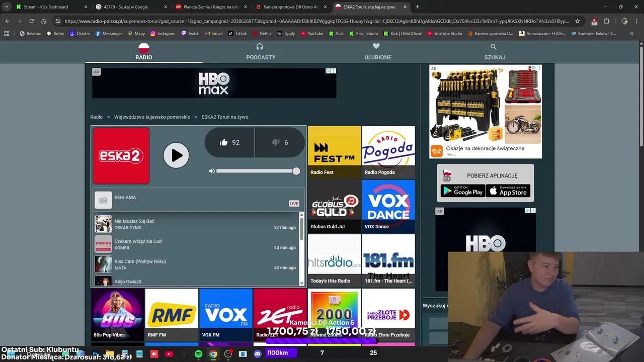Screen dimensions: 644x362
Task: Get the app on Google Play
Action: click(x=462, y=191)
